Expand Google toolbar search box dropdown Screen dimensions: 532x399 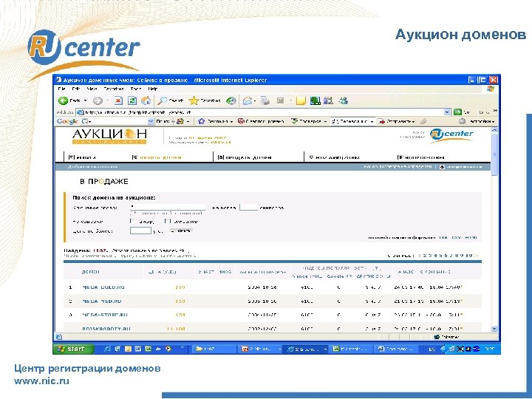(151, 121)
